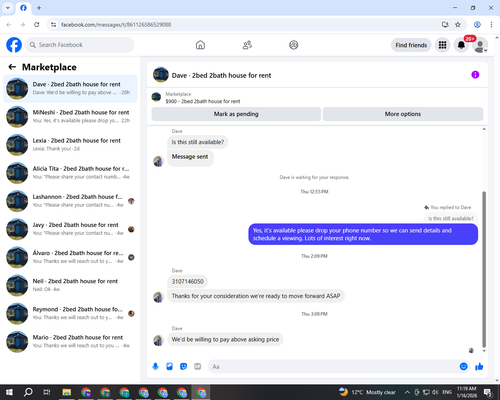Open Mario conversation
500x400 pixels.
70,341
